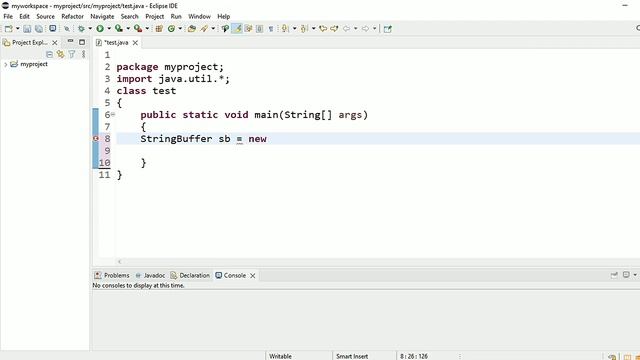Open the Navigate menu
Screen dimensions: 640x360
tap(102, 16)
